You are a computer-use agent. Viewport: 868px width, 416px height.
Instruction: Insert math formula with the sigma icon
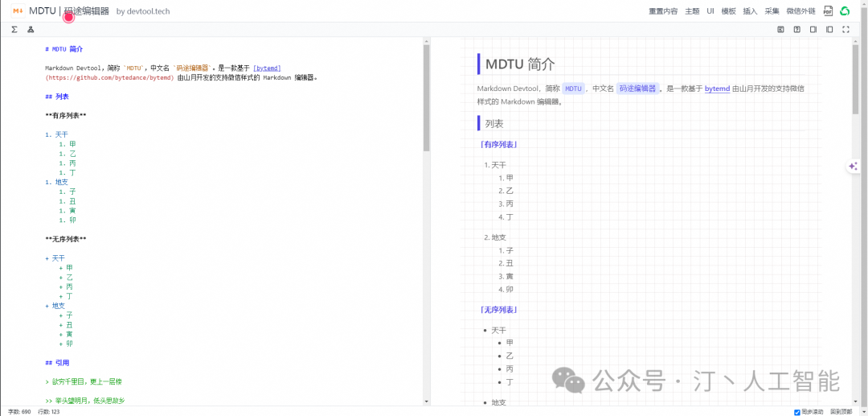(14, 29)
